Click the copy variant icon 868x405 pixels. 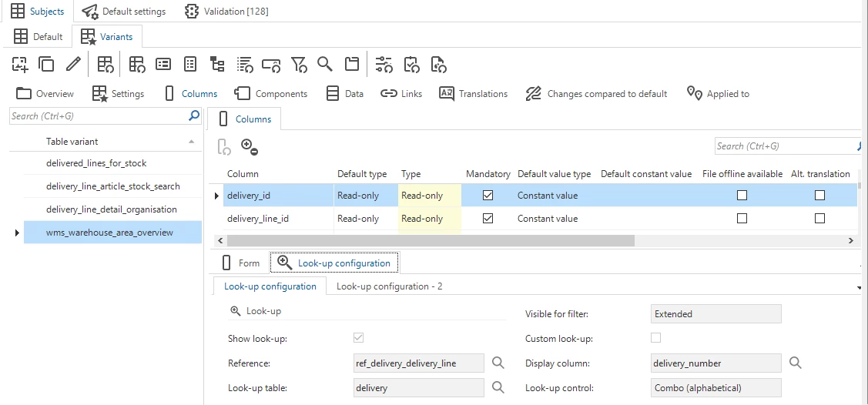(46, 64)
